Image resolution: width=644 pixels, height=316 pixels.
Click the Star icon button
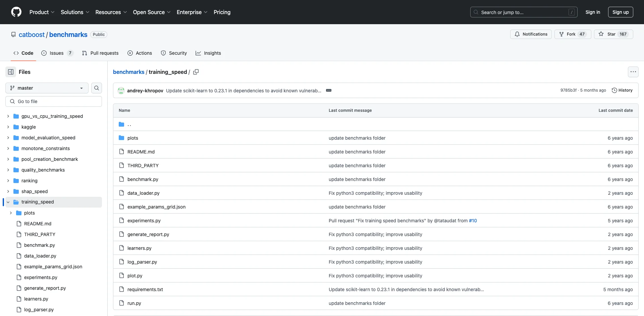pos(613,34)
